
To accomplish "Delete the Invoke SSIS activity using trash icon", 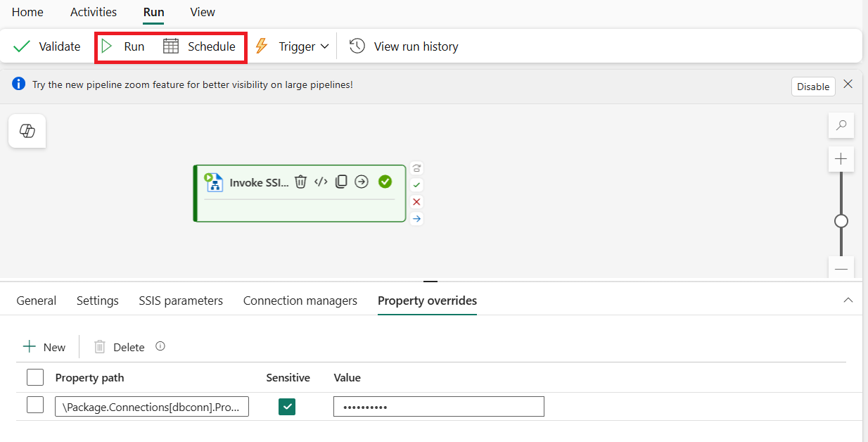I will (x=300, y=182).
